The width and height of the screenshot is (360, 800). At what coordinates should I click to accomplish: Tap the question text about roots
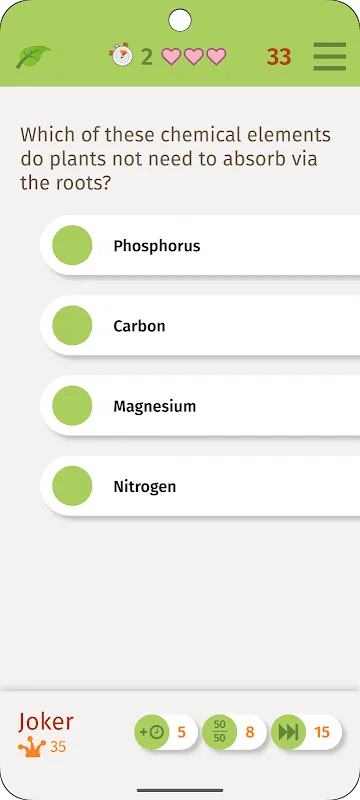175,159
